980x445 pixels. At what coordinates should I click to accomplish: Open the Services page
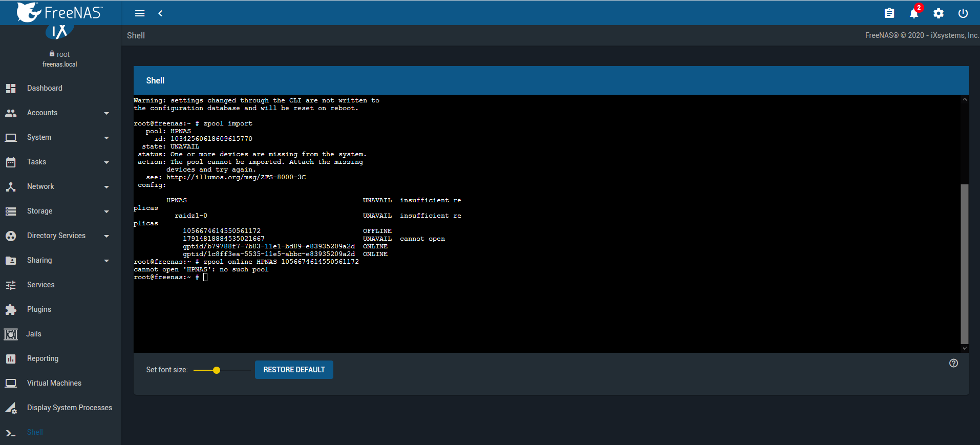40,285
